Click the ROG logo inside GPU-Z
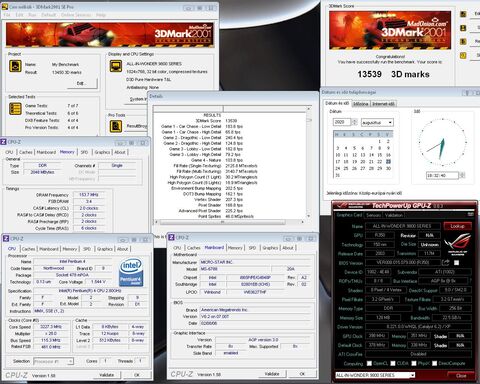This screenshot has height=384, width=480. point(458,244)
